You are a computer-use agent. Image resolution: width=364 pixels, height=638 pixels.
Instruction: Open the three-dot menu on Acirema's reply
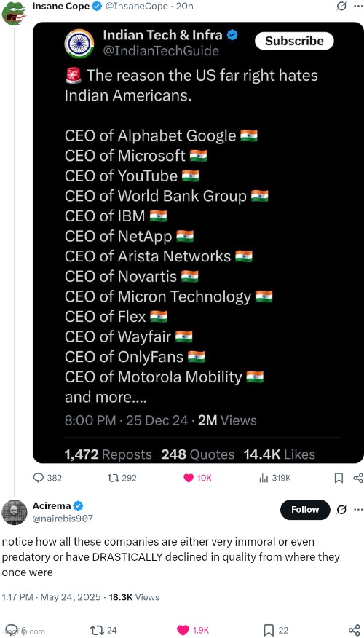coord(358,509)
